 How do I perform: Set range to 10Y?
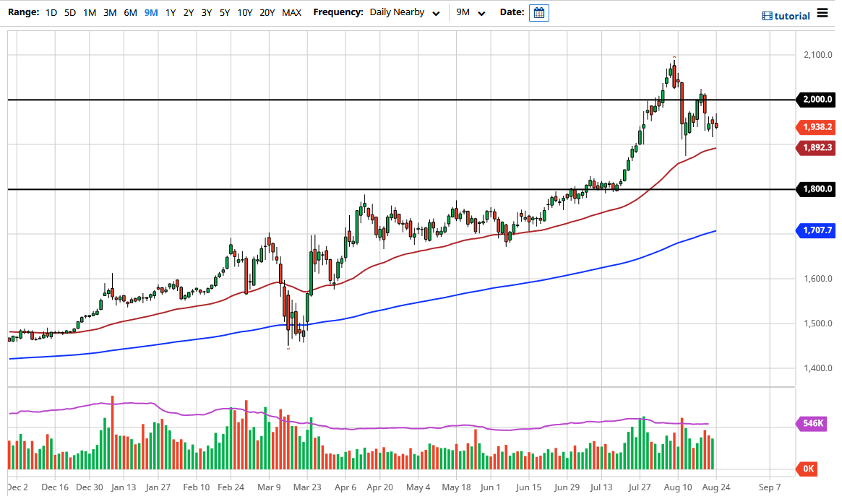tap(245, 12)
